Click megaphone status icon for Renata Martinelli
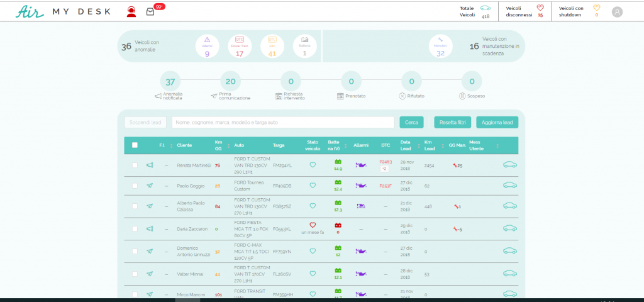 [150, 165]
